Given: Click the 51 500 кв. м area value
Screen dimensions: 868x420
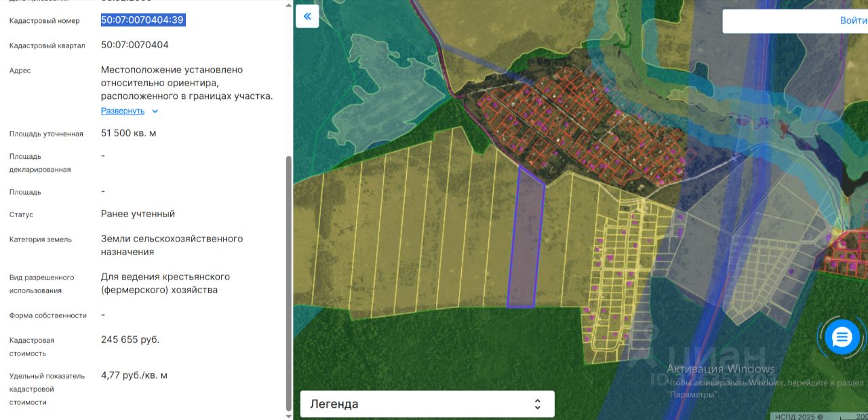Looking at the screenshot, I should tap(129, 133).
